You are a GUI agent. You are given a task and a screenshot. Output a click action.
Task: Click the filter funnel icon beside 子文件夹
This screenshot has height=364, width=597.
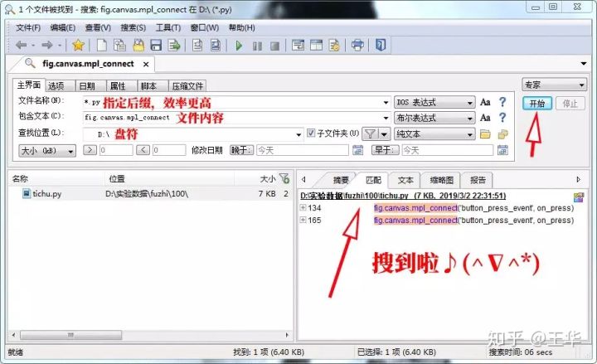371,133
